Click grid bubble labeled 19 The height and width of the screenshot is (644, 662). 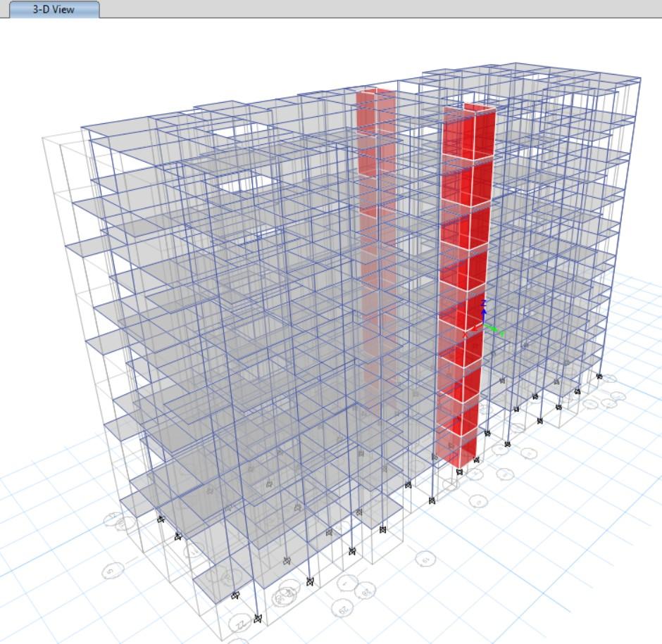pyautogui.click(x=425, y=560)
